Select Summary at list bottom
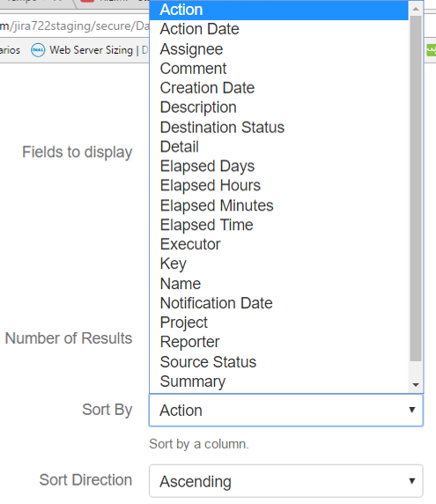Viewport: 436px width, 504px height. tap(279, 382)
